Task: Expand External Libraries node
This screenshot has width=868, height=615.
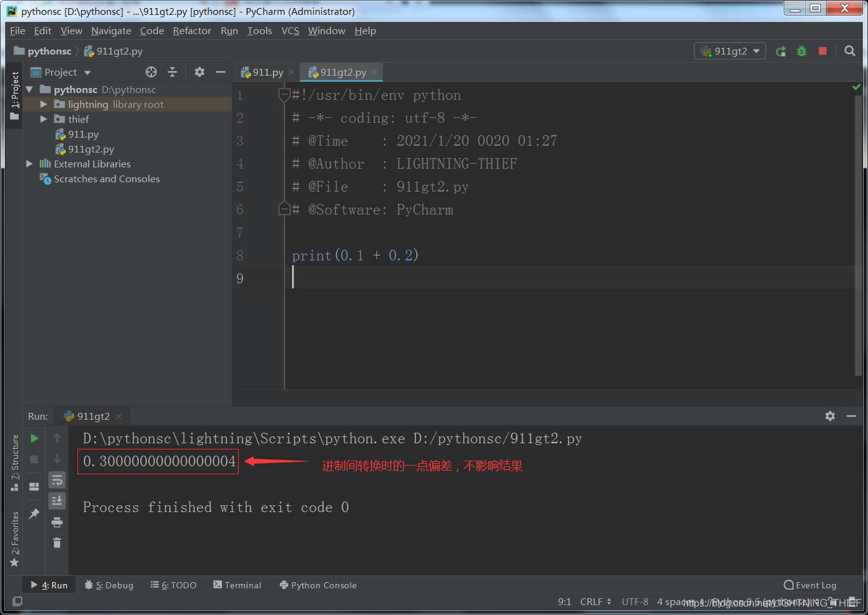Action: 29,164
